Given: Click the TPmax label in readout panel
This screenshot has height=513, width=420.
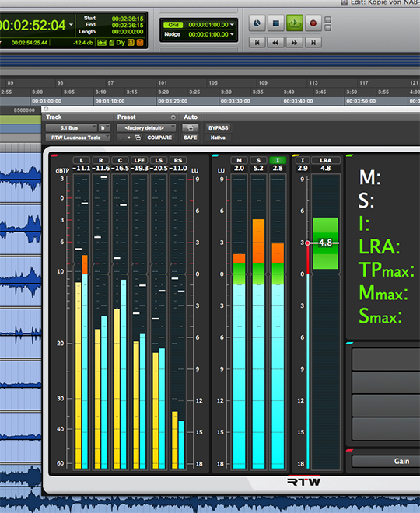Looking at the screenshot, I should tap(387, 270).
